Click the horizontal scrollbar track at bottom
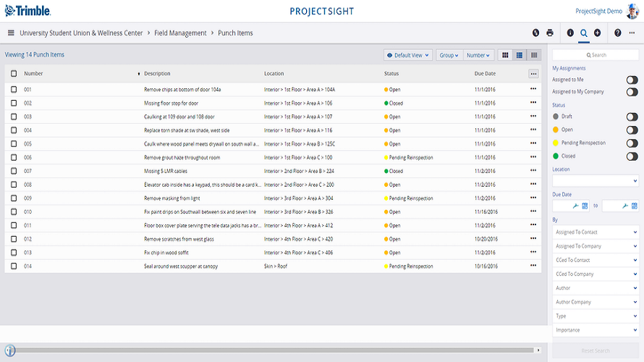 (274, 350)
